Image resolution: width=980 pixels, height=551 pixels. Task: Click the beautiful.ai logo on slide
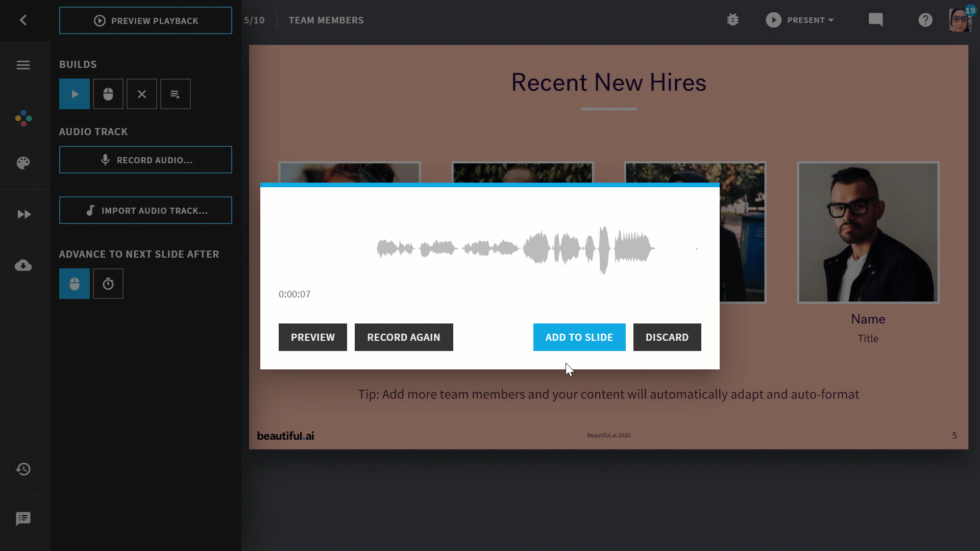[x=285, y=436]
